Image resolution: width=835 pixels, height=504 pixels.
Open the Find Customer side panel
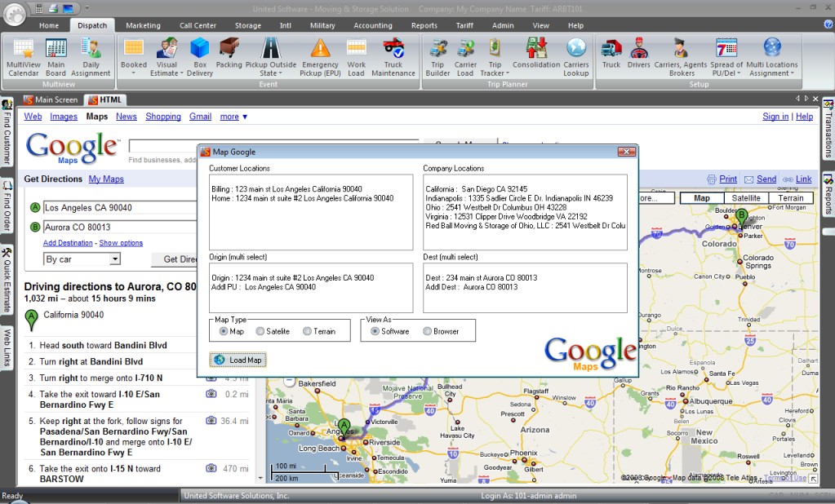click(x=7, y=134)
